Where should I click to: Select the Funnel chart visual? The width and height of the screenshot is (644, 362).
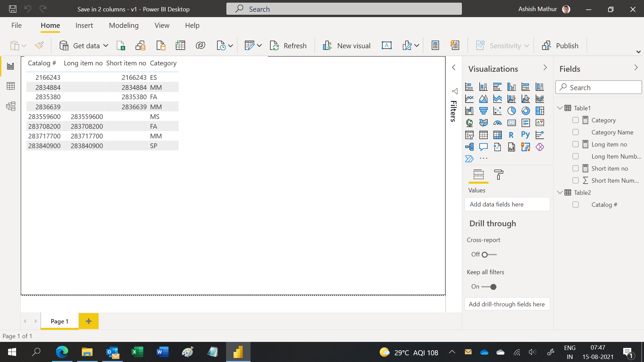(483, 111)
